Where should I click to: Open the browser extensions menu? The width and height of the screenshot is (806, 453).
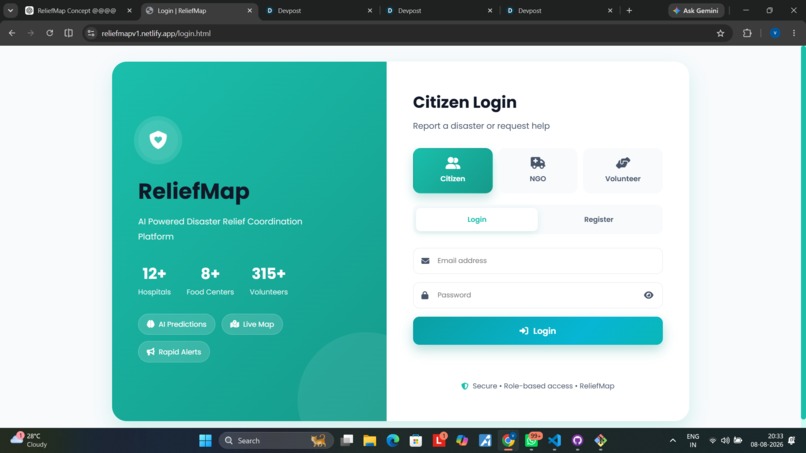(x=747, y=33)
